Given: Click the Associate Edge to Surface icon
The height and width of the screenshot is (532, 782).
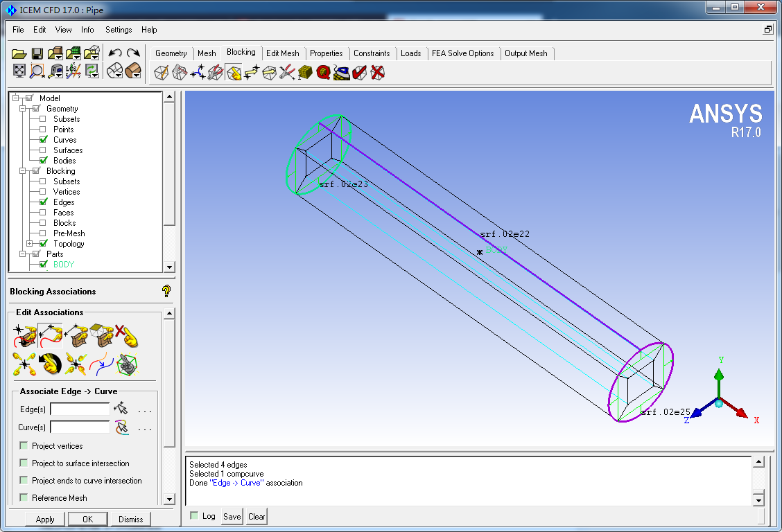Looking at the screenshot, I should 76,335.
